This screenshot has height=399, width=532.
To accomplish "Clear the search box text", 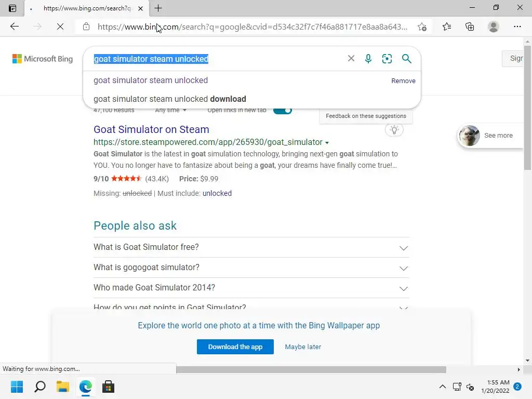I will tap(351, 58).
